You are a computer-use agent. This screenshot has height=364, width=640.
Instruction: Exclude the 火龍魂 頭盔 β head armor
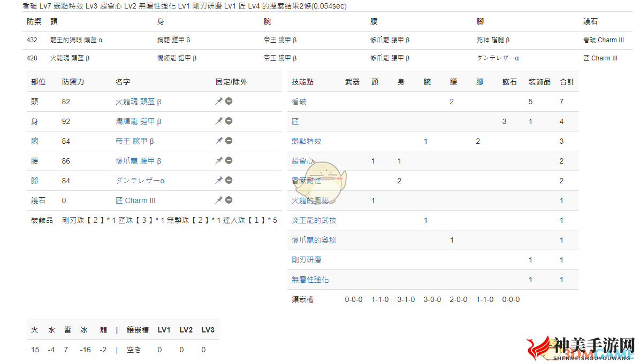(x=229, y=101)
